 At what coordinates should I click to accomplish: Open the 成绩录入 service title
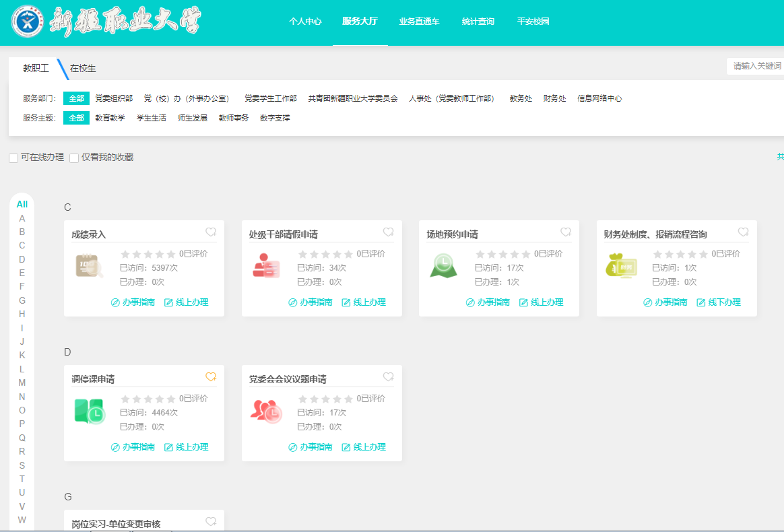pos(89,234)
